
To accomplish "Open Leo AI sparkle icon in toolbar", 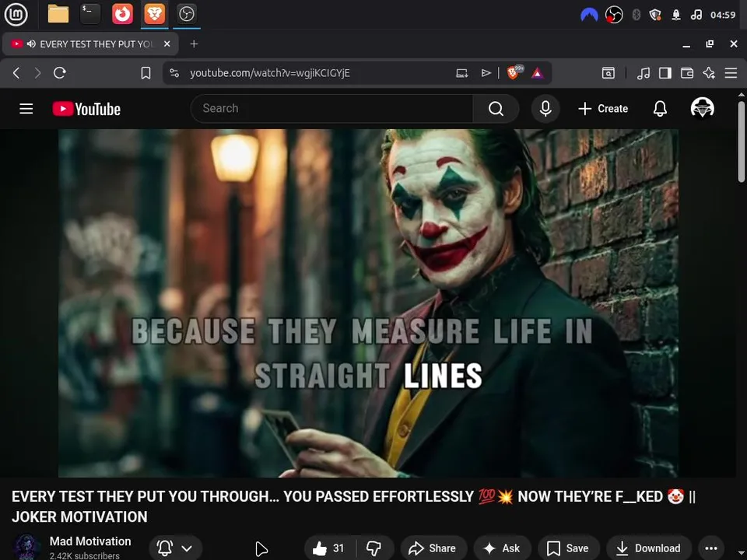I will coord(709,73).
